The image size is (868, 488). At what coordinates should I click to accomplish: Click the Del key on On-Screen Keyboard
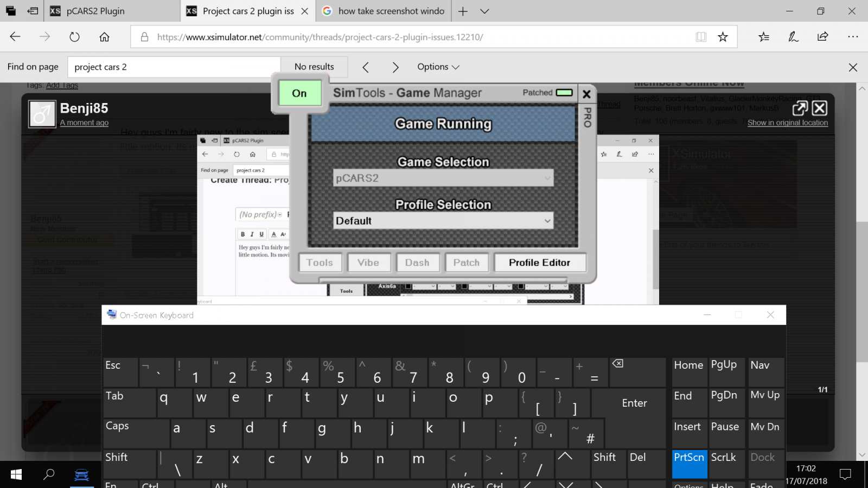[x=646, y=464]
